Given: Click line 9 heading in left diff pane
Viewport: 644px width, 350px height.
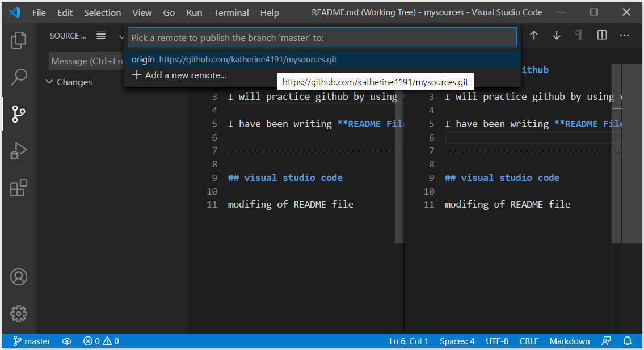Looking at the screenshot, I should click(285, 178).
